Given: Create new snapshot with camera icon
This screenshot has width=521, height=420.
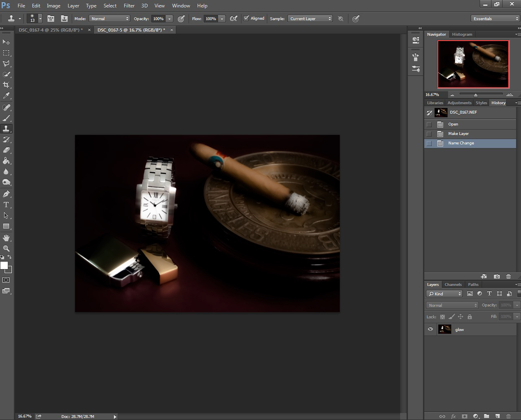Looking at the screenshot, I should (497, 276).
